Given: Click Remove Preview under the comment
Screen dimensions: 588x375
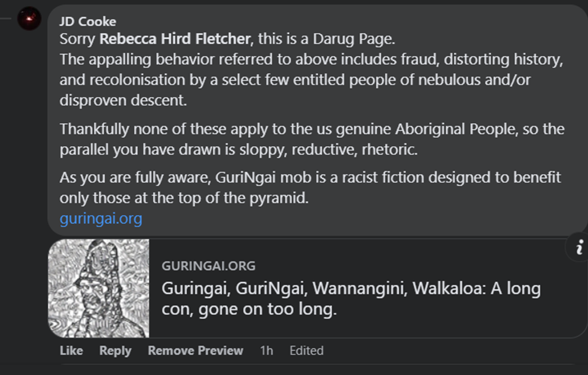Looking at the screenshot, I should click(195, 350).
